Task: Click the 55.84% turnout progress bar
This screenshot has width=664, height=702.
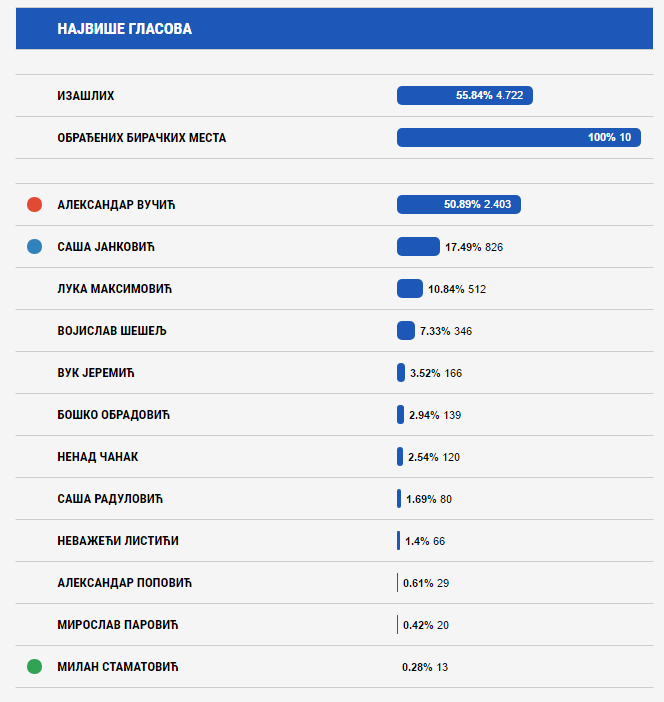Action: [465, 96]
